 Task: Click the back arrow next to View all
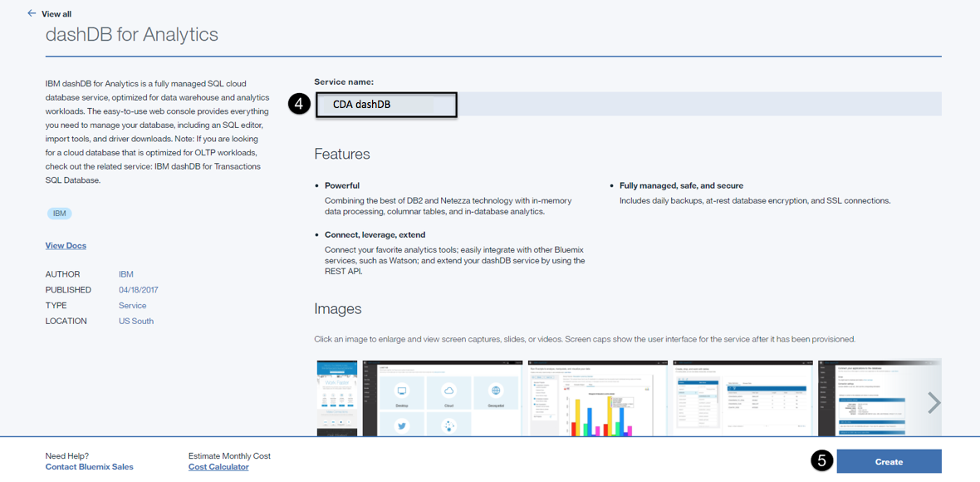[x=32, y=13]
